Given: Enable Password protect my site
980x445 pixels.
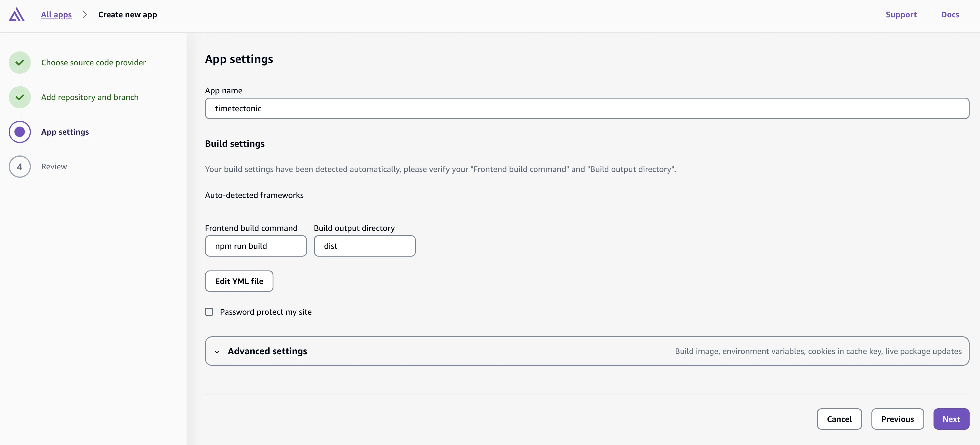Looking at the screenshot, I should [x=209, y=311].
